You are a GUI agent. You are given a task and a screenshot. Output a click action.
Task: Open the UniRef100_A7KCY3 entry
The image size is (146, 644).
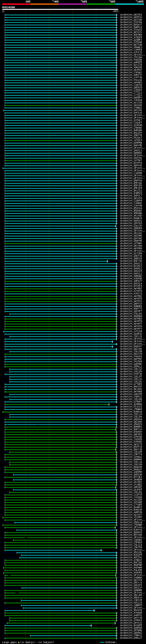coord(131,294)
